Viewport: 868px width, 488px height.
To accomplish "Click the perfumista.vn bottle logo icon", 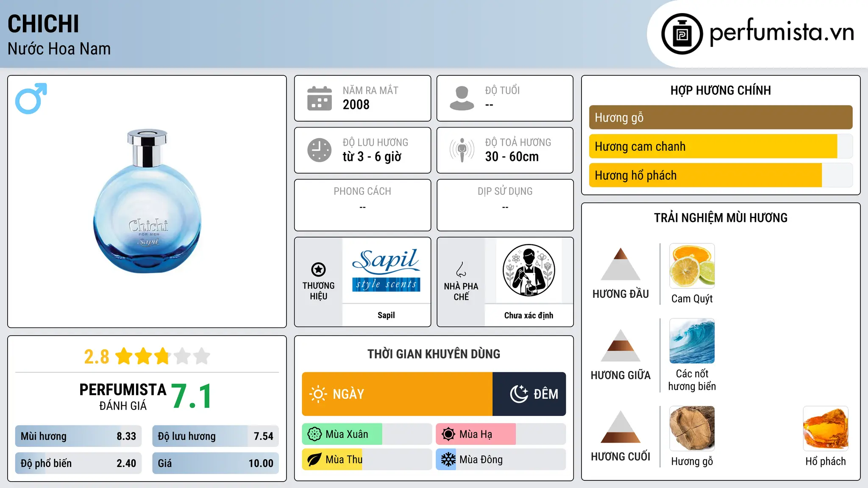I will (682, 34).
